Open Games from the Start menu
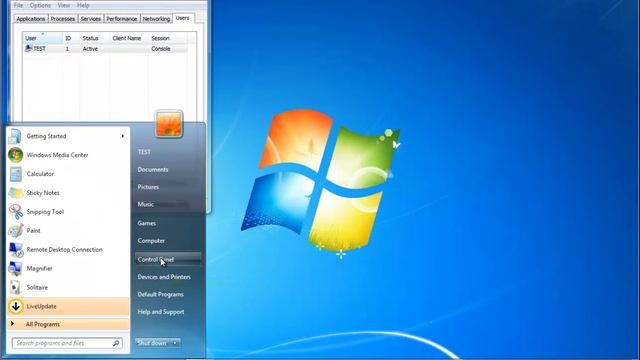 pos(147,223)
